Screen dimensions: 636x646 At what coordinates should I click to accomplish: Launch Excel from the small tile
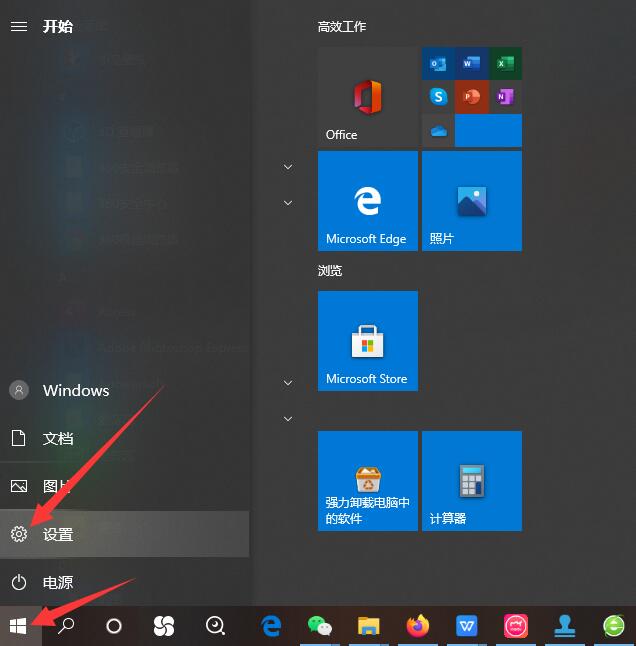[x=505, y=63]
